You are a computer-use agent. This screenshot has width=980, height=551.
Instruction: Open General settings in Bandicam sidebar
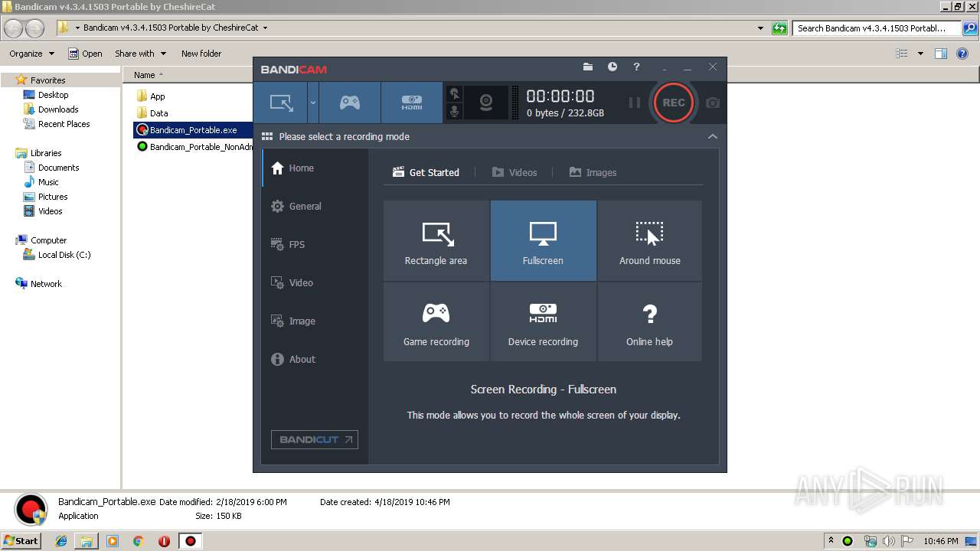[315, 207]
